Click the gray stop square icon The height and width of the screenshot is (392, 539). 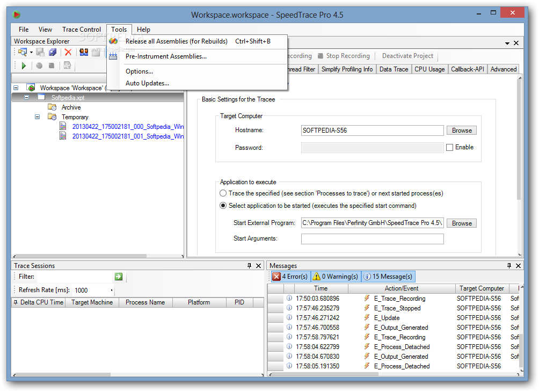pyautogui.click(x=51, y=66)
